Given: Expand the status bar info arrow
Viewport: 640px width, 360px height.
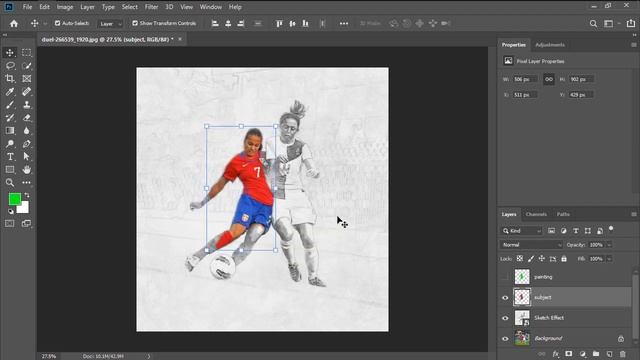Looking at the screenshot, I should (x=149, y=356).
